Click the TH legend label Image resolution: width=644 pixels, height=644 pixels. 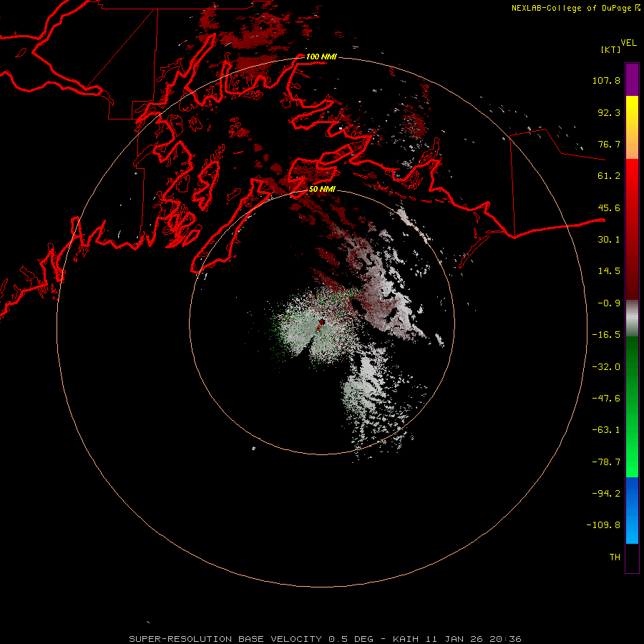615,557
